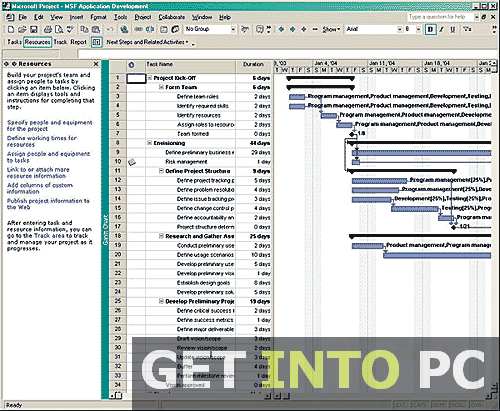
Task: Open the Edit menu
Action: tap(39, 17)
